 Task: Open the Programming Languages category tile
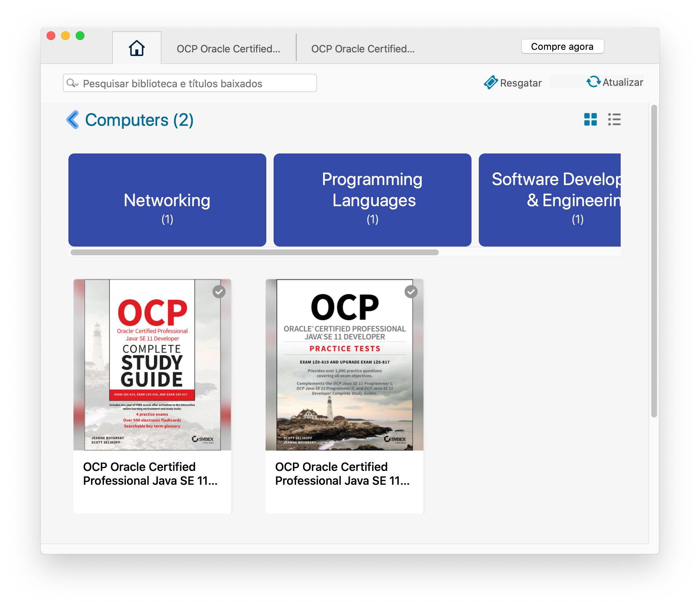tap(372, 200)
